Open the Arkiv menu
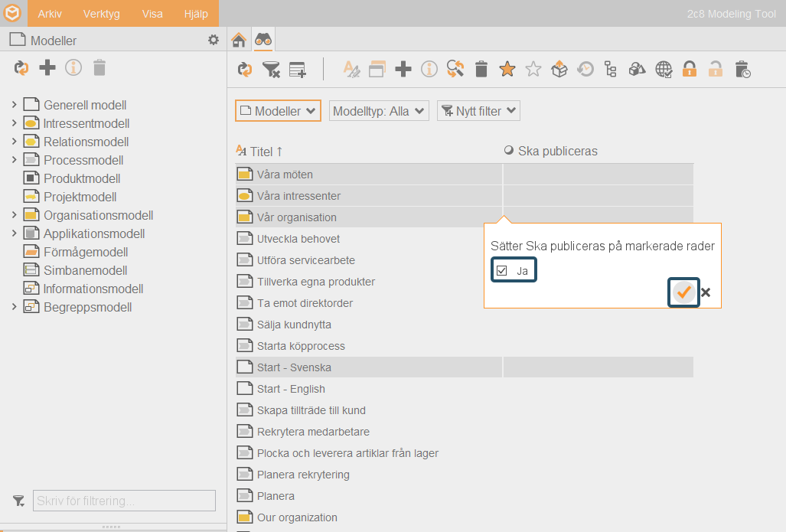 pos(50,14)
